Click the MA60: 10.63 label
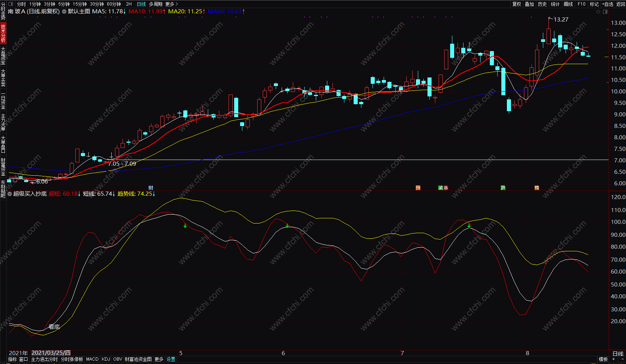The image size is (626, 364). click(x=226, y=11)
